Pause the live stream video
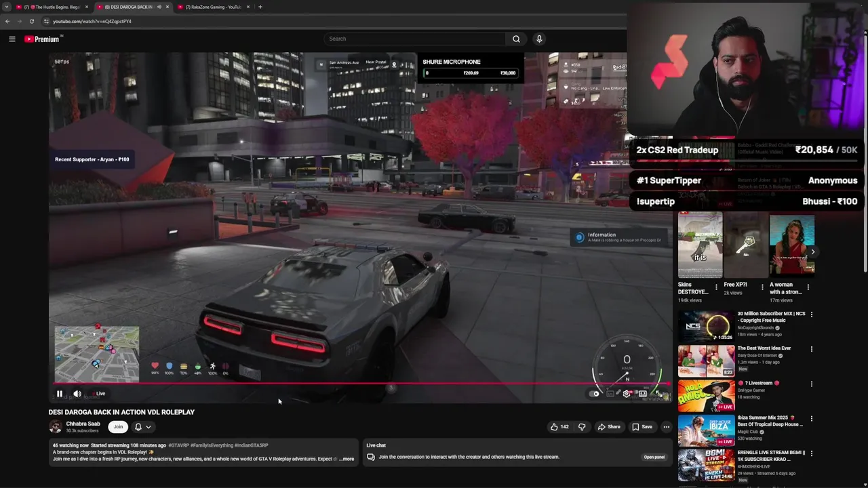 point(60,394)
